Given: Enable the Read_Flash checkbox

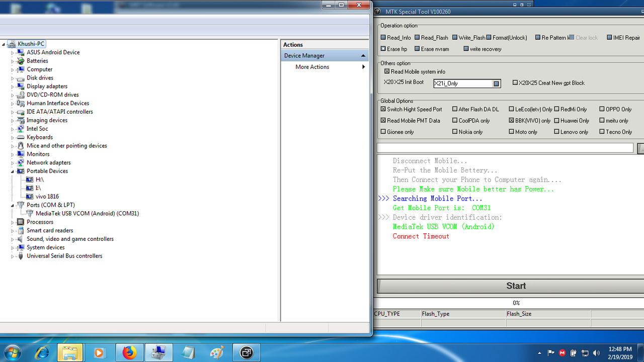Looking at the screenshot, I should tap(417, 38).
